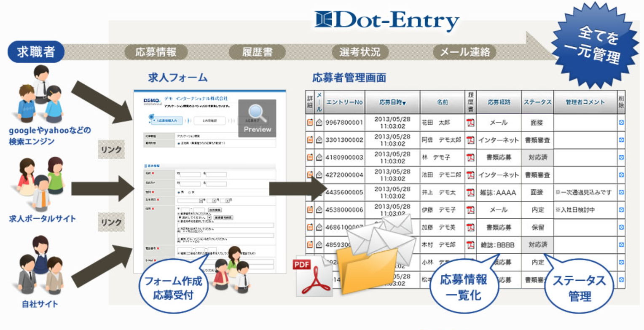Open resume PDF for 井上 デモ太
644x330 pixels.
pyautogui.click(x=470, y=192)
